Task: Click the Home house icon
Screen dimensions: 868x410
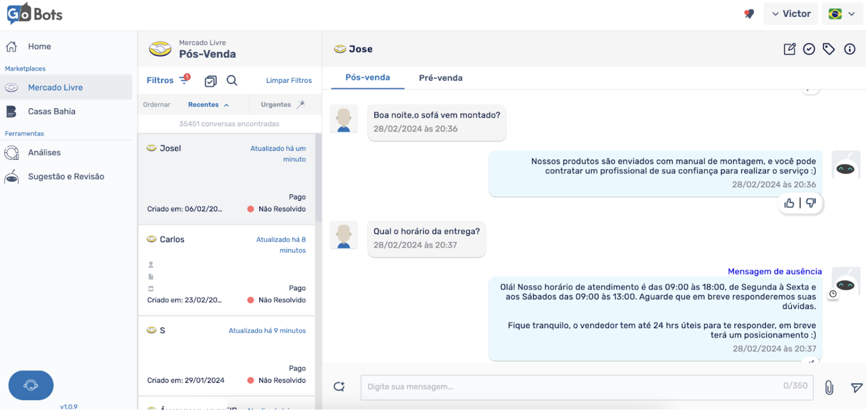Action: tap(12, 46)
